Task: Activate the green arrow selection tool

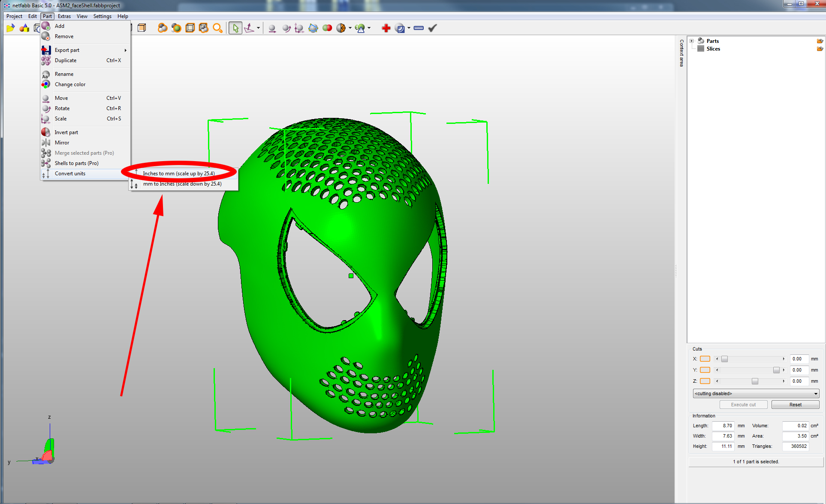Action: click(x=235, y=28)
